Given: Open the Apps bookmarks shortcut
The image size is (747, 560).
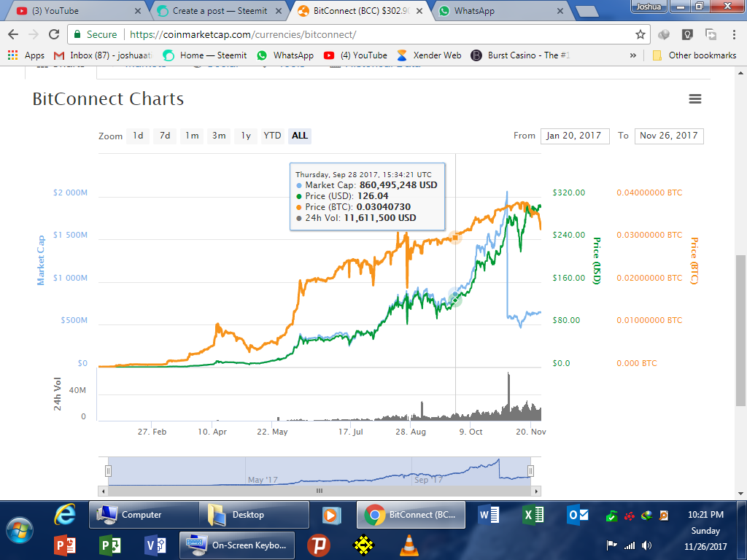Looking at the screenshot, I should [26, 55].
